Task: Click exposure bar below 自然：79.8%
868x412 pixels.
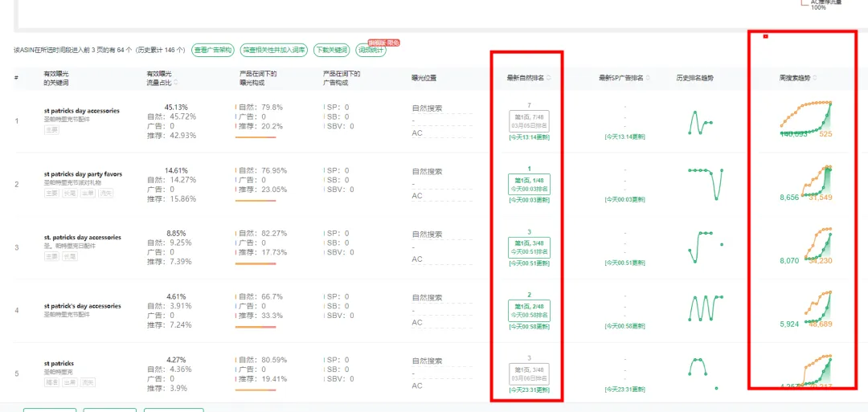Action: [256, 137]
